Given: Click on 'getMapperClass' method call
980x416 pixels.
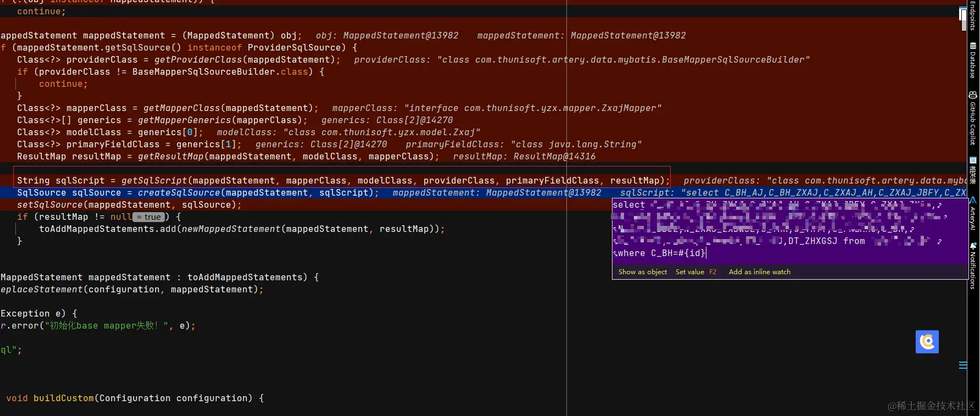Looking at the screenshot, I should pyautogui.click(x=182, y=108).
